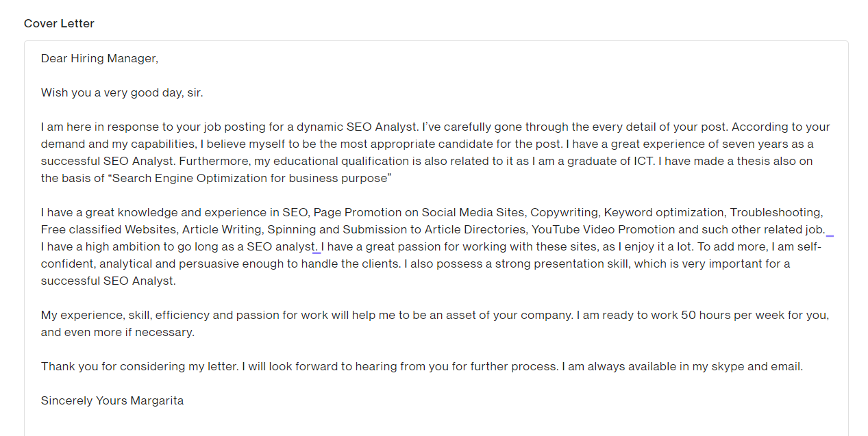Place cursor on "and even more if necessary."
The image size is (868, 436).
pos(118,333)
